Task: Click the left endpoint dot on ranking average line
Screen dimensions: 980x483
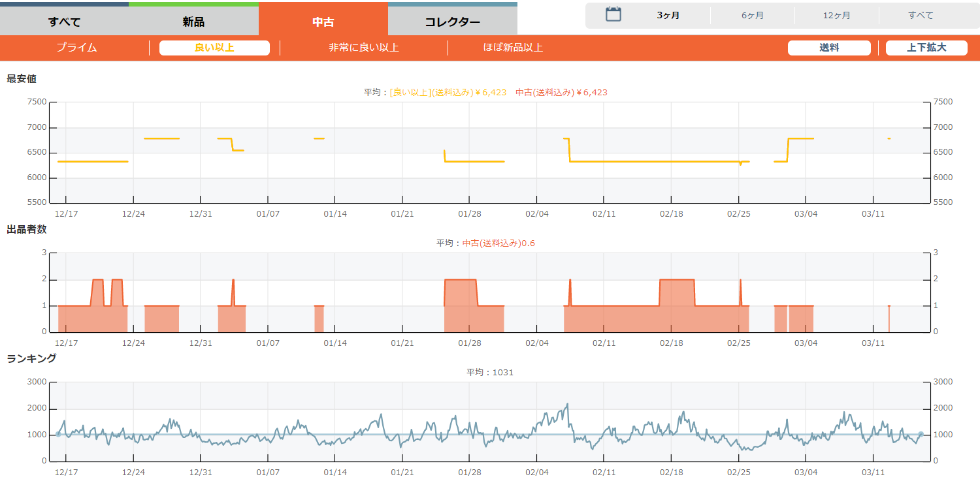Action: [58, 434]
